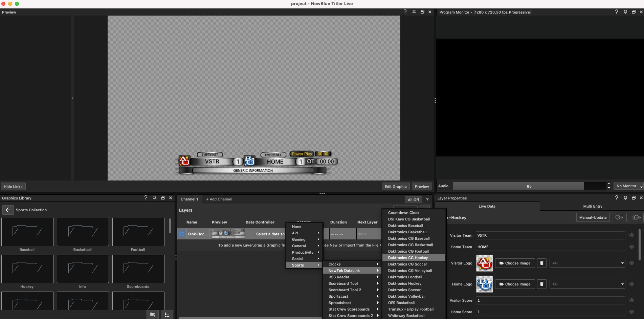Pin the Layer Properties panel
Viewport: 644px width, 319px height.
point(625,198)
